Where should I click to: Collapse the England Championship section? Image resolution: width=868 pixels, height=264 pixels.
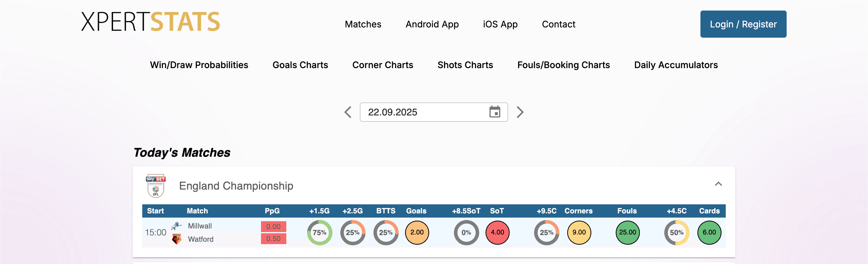click(719, 184)
